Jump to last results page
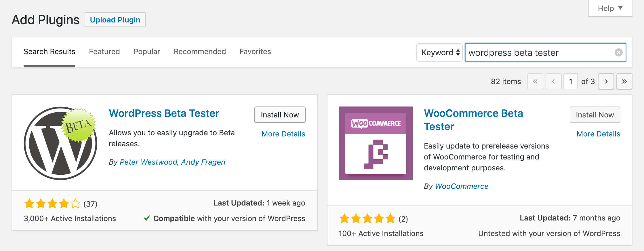Image resolution: width=644 pixels, height=251 pixels. [624, 81]
